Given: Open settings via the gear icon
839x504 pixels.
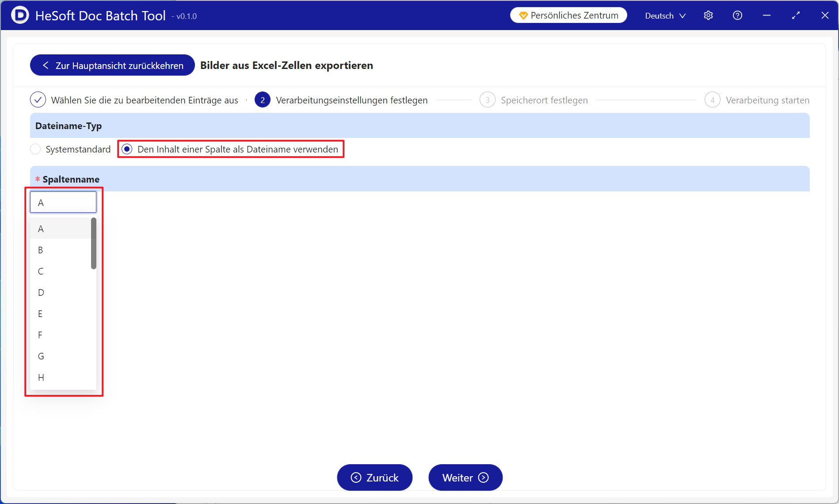Looking at the screenshot, I should tap(708, 15).
